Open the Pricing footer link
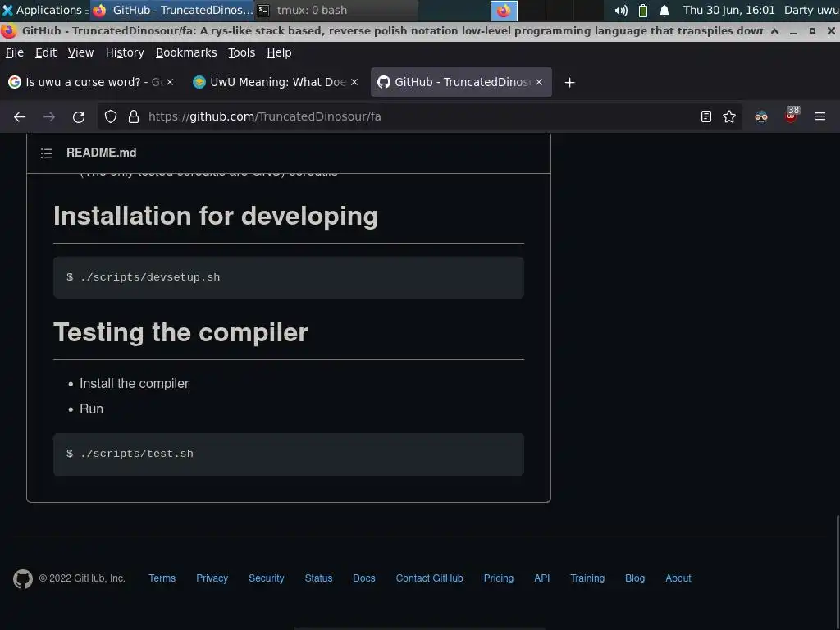 click(498, 578)
